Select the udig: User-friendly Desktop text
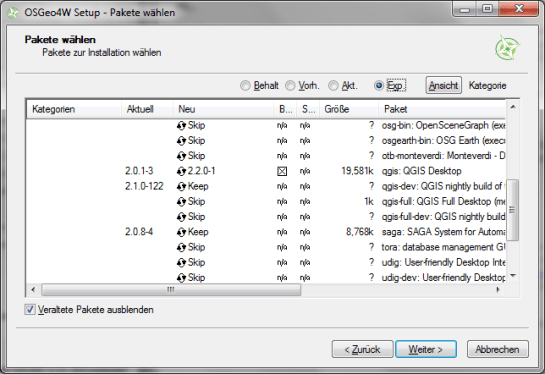The height and width of the screenshot is (374, 545). coord(443,262)
